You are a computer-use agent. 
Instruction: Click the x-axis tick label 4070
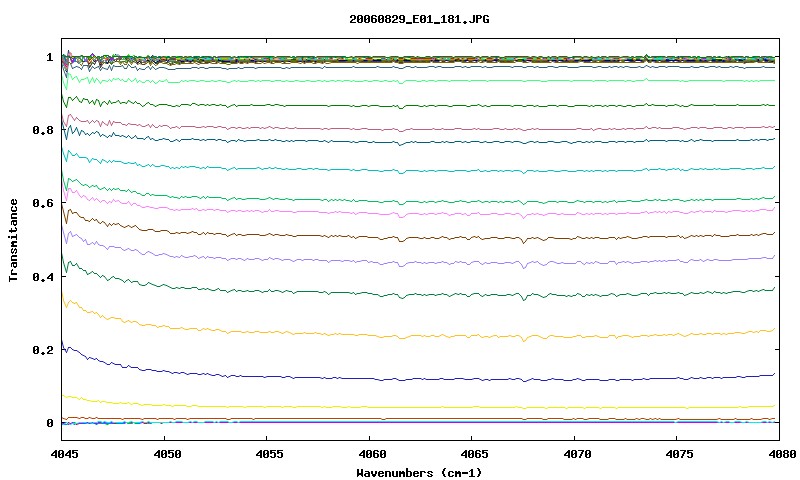[x=577, y=454]
